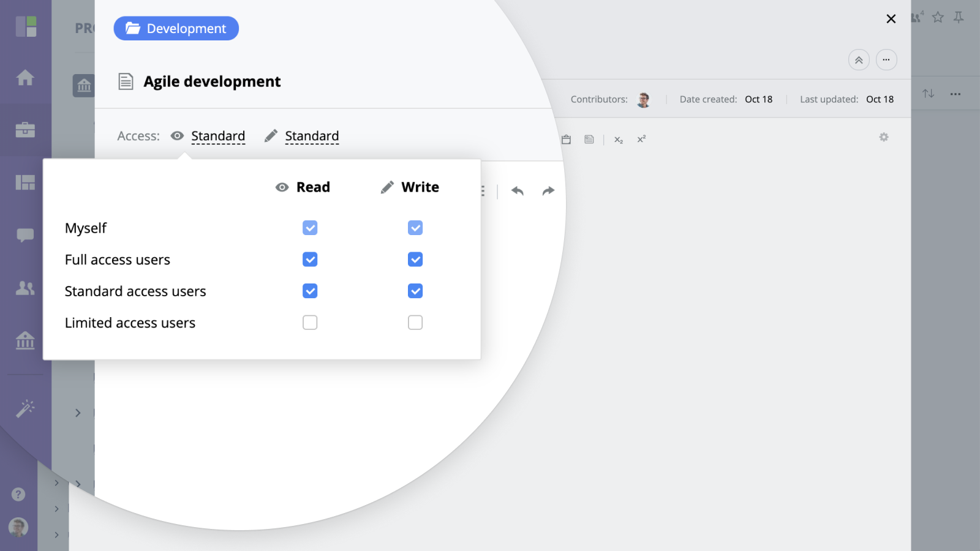Open the Development folder tag
Image resolution: width=980 pixels, height=551 pixels.
tap(176, 28)
